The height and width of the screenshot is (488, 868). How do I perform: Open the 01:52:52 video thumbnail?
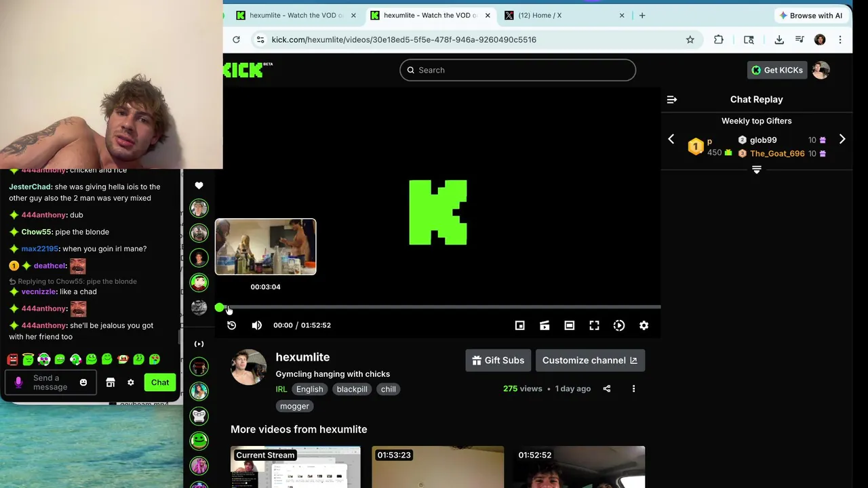pos(579,467)
